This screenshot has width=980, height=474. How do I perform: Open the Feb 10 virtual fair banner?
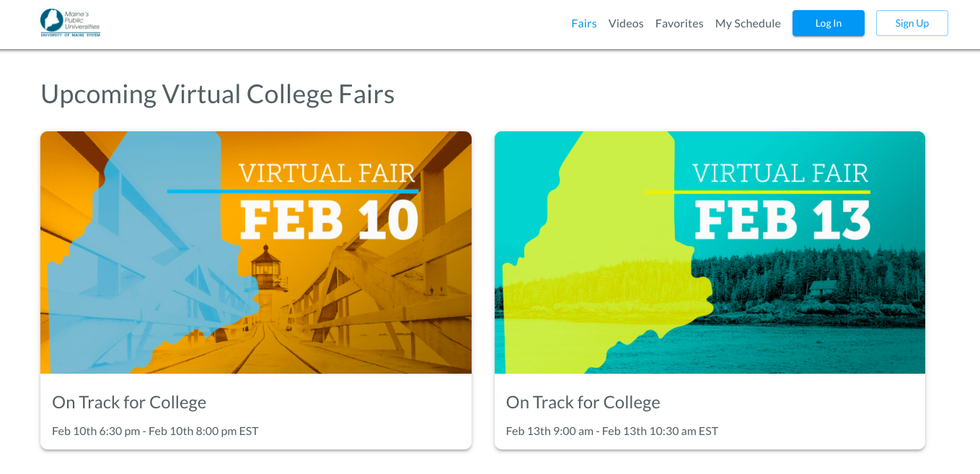click(x=256, y=253)
